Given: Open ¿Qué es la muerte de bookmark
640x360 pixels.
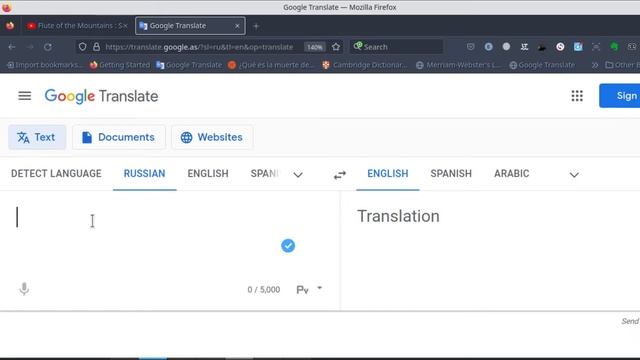Looking at the screenshot, I should click(x=271, y=65).
